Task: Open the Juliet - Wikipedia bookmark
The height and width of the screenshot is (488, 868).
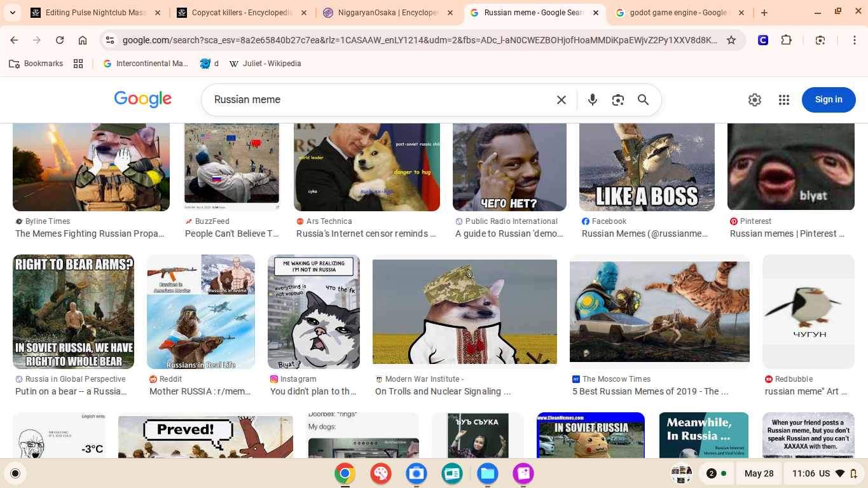Action: pos(265,64)
